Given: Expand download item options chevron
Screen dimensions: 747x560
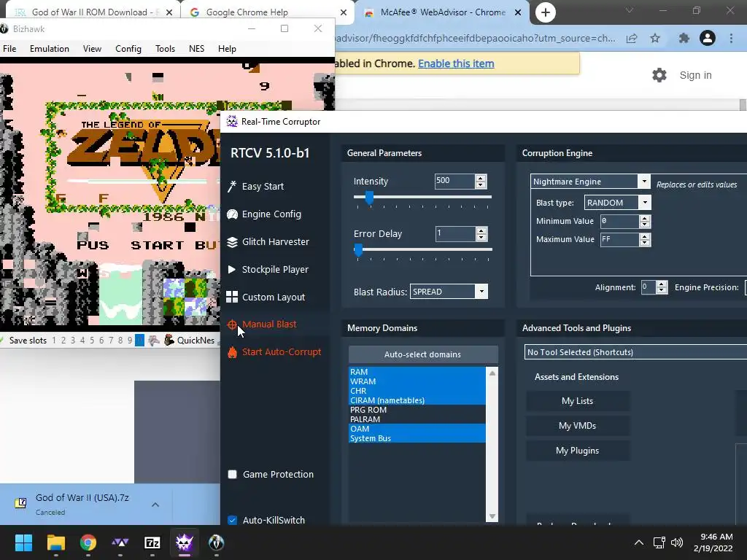Looking at the screenshot, I should coord(155,505).
